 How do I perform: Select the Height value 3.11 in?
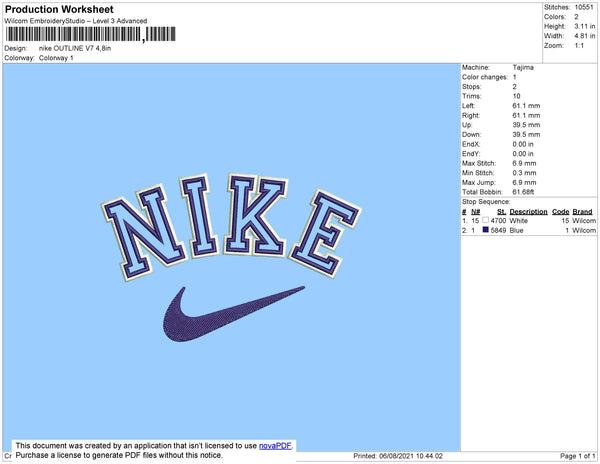point(585,26)
